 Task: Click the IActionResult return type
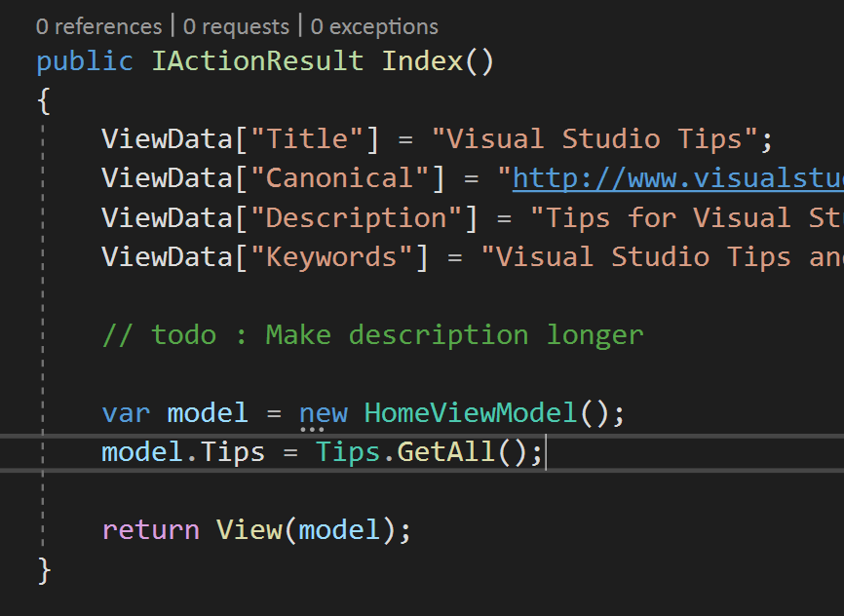(257, 60)
